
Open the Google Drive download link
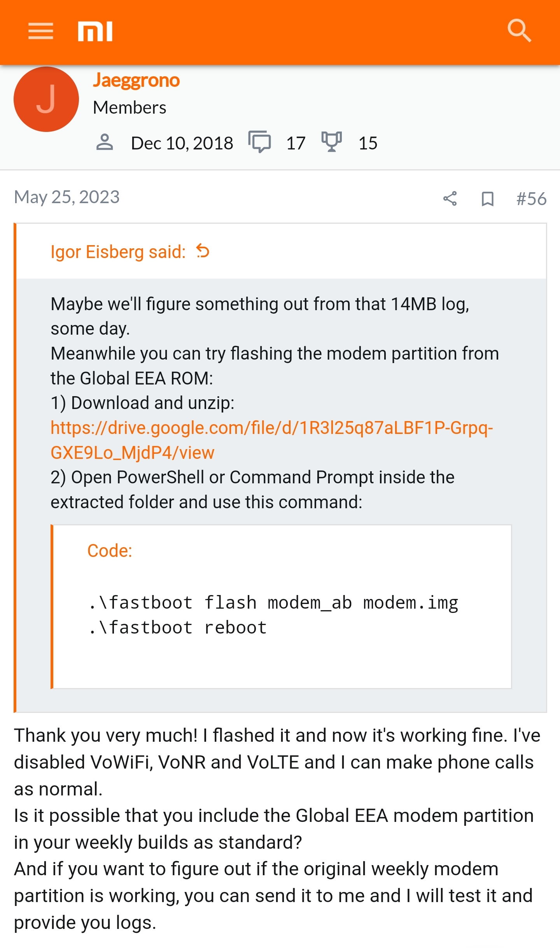[x=272, y=440]
